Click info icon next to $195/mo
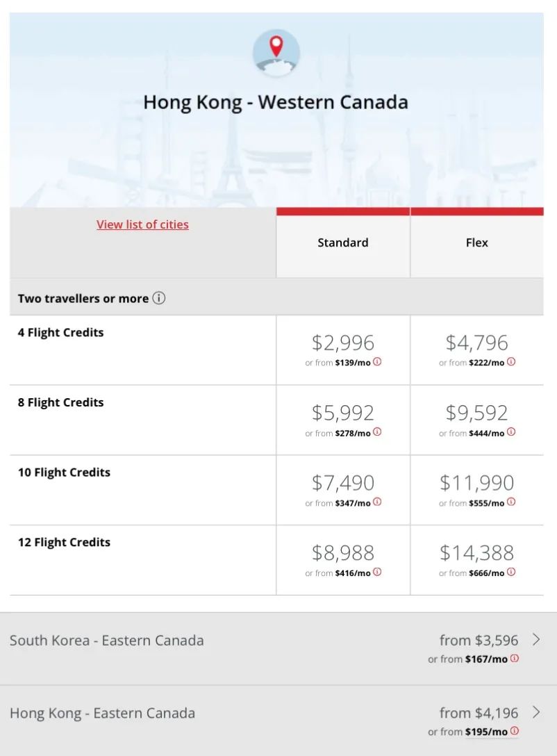This screenshot has width=557, height=756. [x=515, y=730]
